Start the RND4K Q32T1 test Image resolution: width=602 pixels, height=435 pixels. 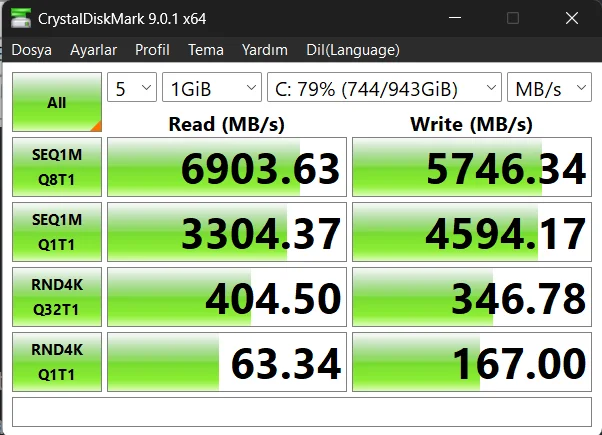57,297
